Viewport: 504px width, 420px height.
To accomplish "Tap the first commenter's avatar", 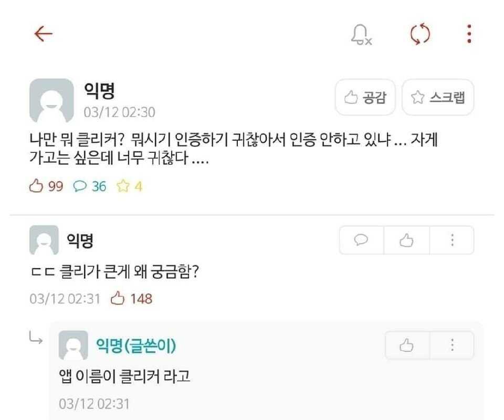I will click(x=44, y=240).
